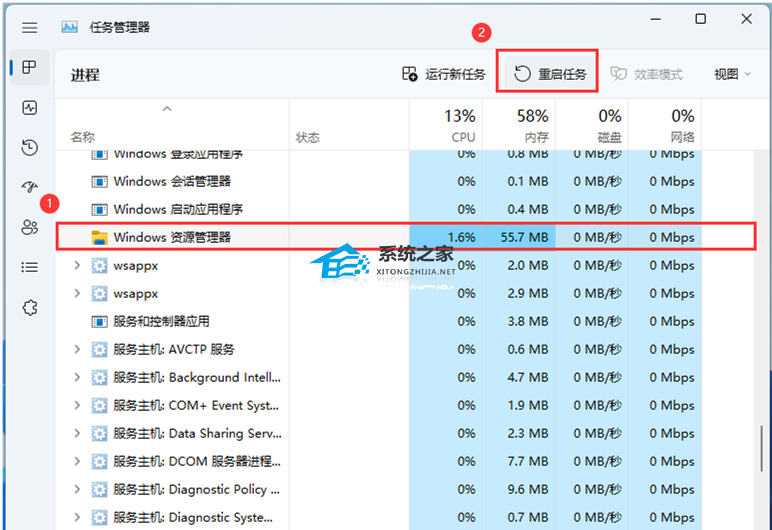Expand 服务主机: DCOM 服务器进程...
Image resolution: width=772 pixels, height=530 pixels.
tap(77, 462)
